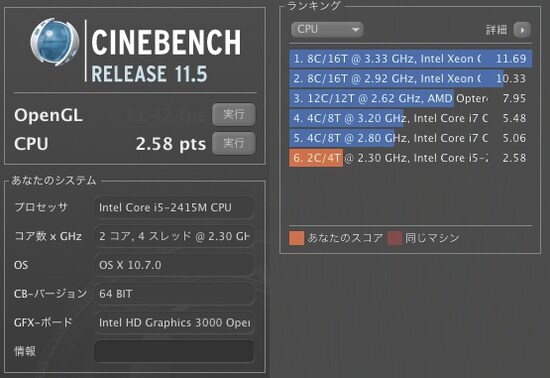The width and height of the screenshot is (550, 378).
Task: Click the 11.69 score in ranking
Action: click(x=511, y=59)
